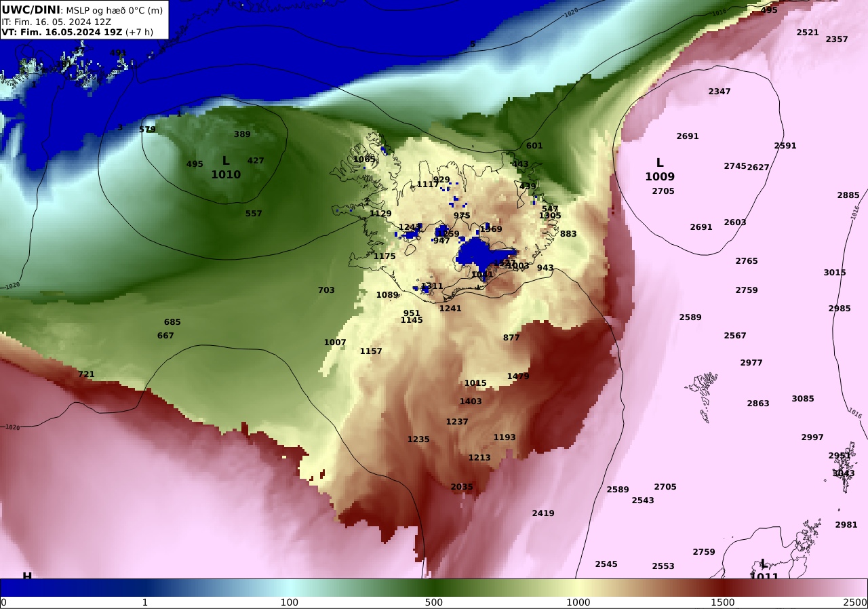Click the value 1007 on the map
This screenshot has width=868, height=609.
point(335,342)
